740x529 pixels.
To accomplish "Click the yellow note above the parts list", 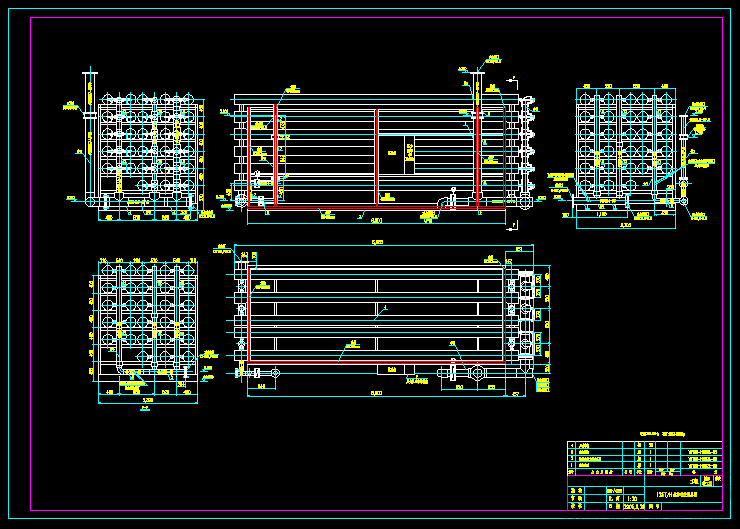I will coord(662,434).
